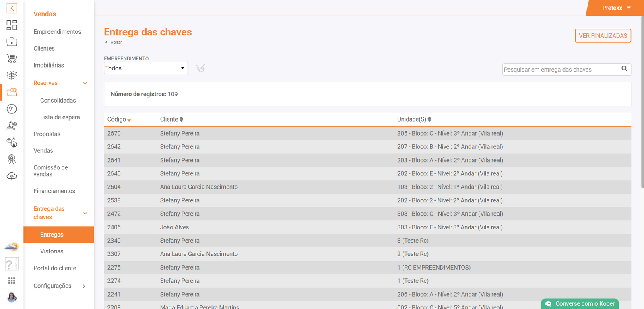Screen dimensions: 644x309
Task: Click the award ribbon sidebar icon
Action: (12, 159)
